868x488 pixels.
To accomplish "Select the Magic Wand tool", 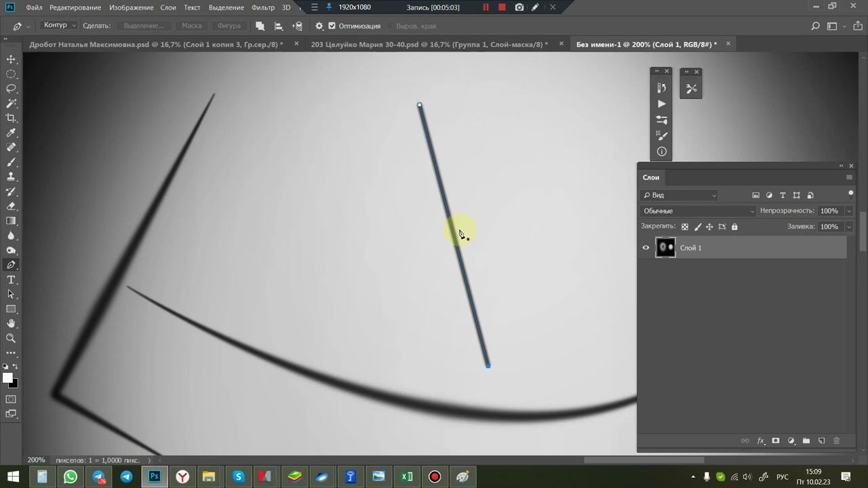I will (x=12, y=104).
